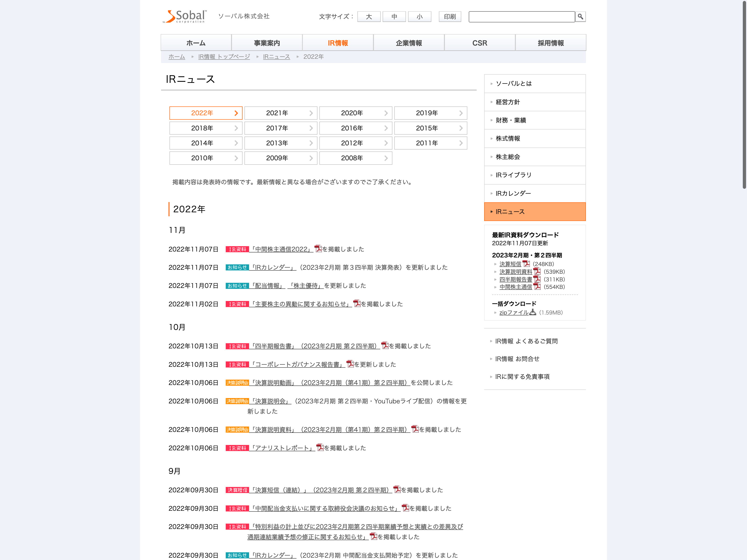Screen dimensions: 747x560
Task: Click zip download icon next to zipファイル
Action: point(532,312)
